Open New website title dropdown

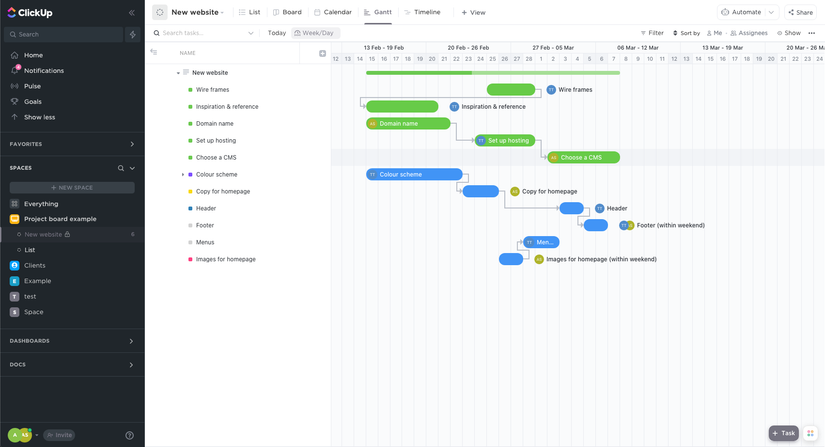coord(197,12)
